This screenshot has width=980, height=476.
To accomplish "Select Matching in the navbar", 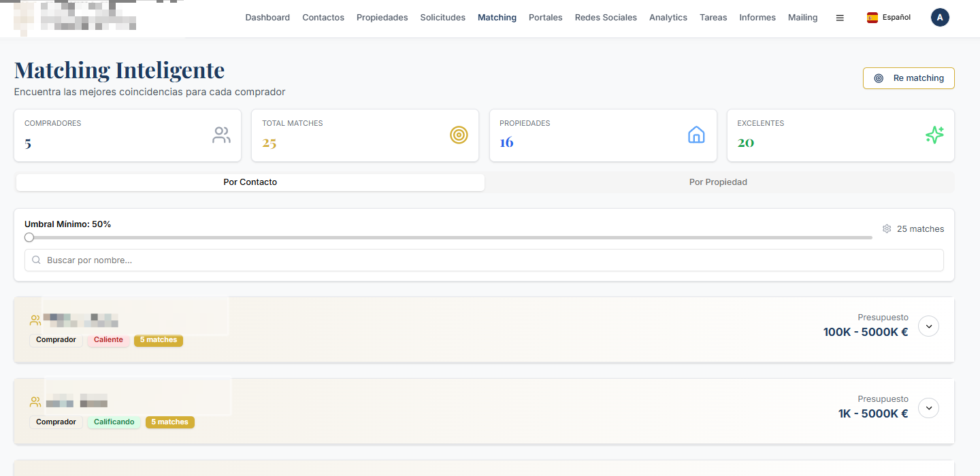I will pyautogui.click(x=497, y=18).
